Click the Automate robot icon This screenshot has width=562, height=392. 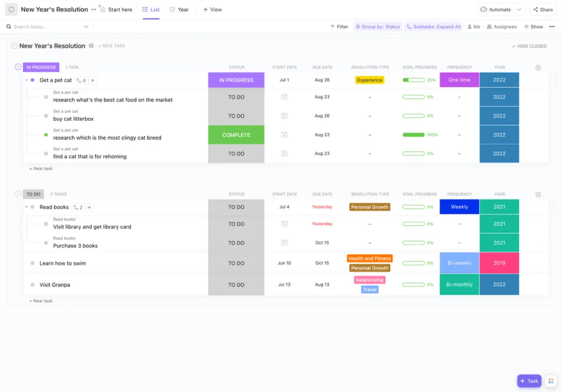pos(484,9)
